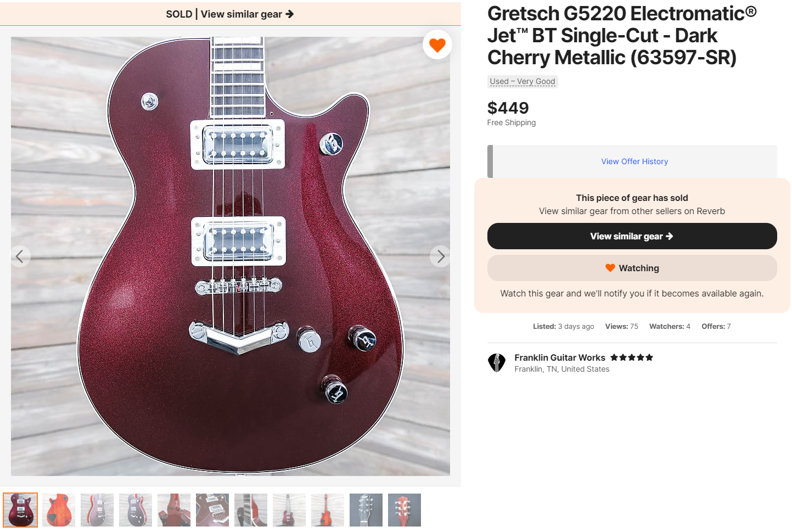This screenshot has width=792, height=532.
Task: Toggle the heart favorite icon on photo
Action: pos(437,44)
